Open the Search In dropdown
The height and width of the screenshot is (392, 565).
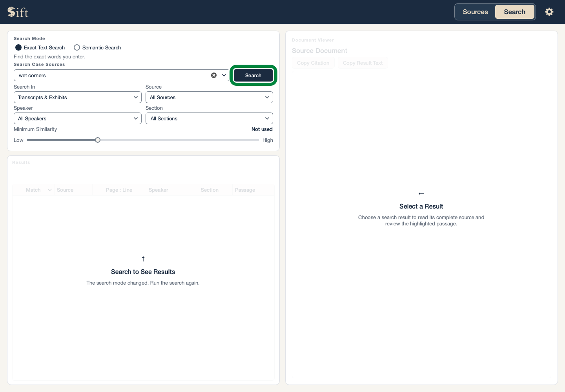pyautogui.click(x=78, y=97)
